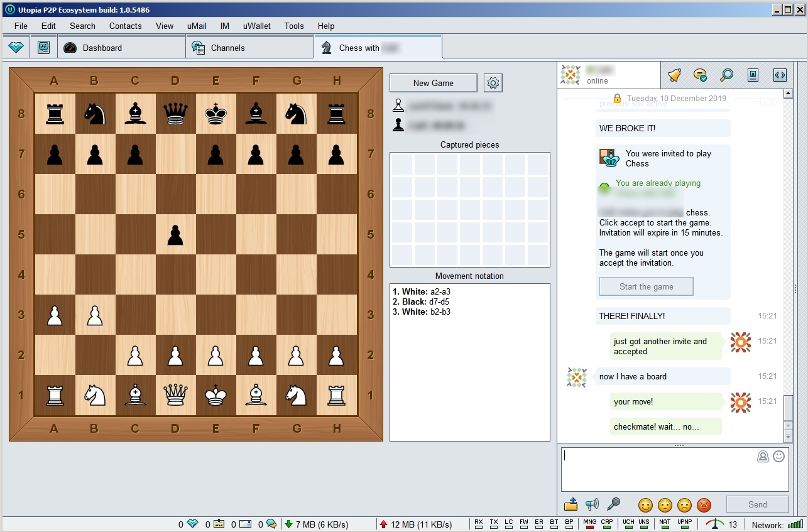
Task: Click the network signal strength bars
Action: tap(795, 524)
